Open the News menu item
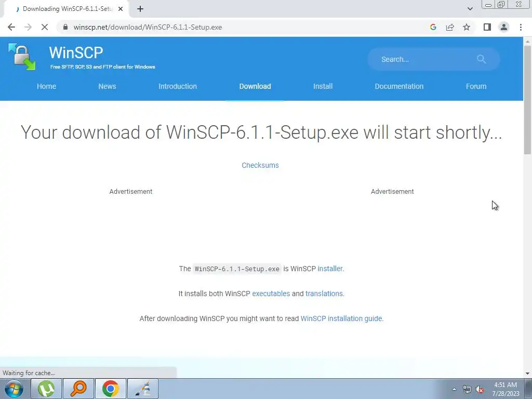This screenshot has height=399, width=532. point(107,86)
